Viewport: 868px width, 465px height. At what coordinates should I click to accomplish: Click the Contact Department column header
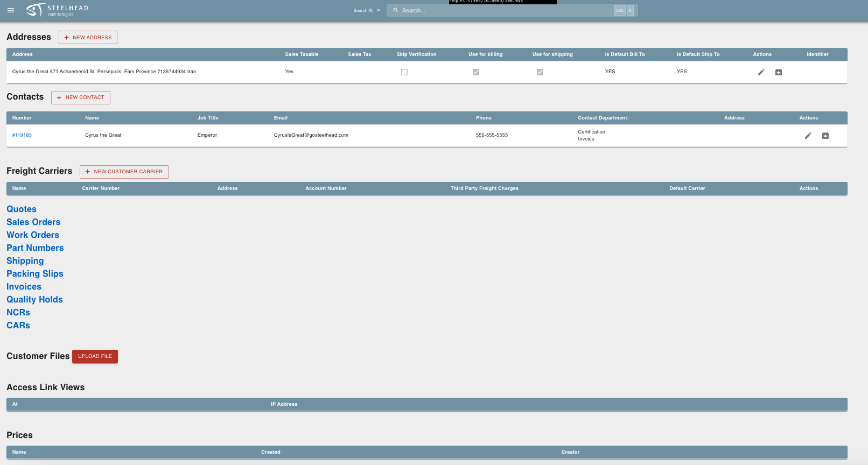click(603, 118)
